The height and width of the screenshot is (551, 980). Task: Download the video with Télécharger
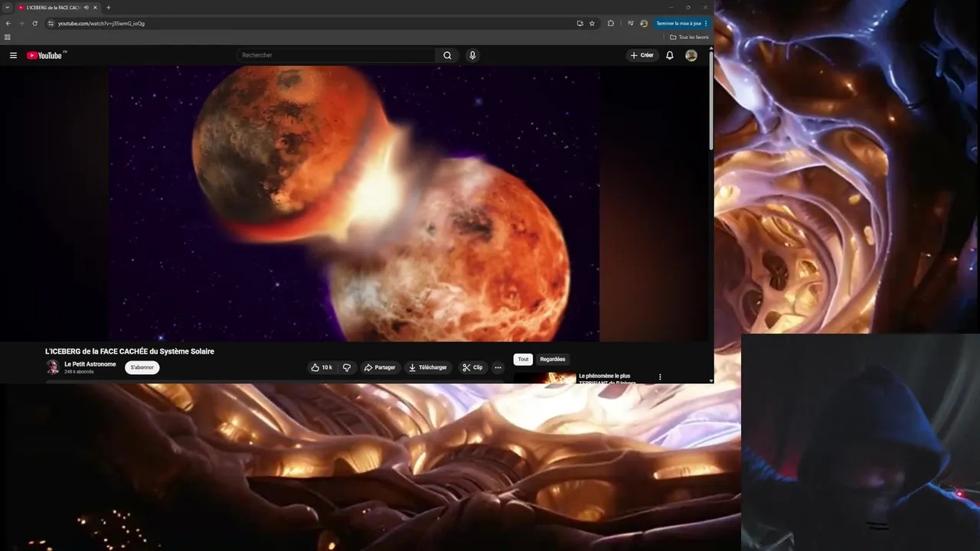point(428,367)
